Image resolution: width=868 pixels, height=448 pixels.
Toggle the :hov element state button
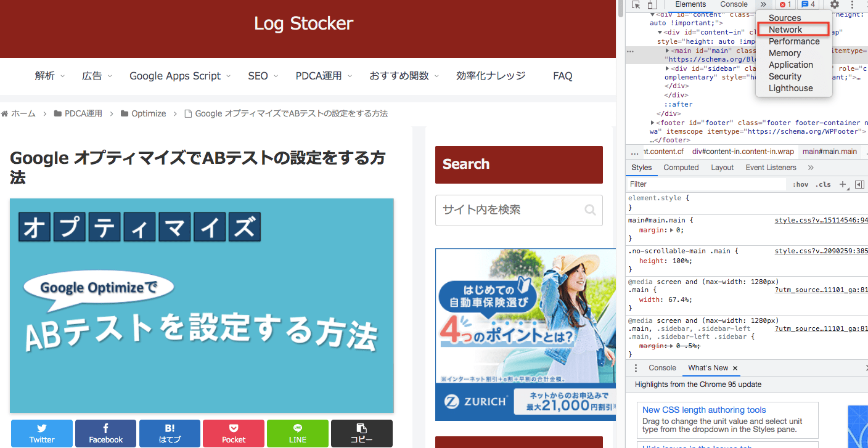click(800, 184)
